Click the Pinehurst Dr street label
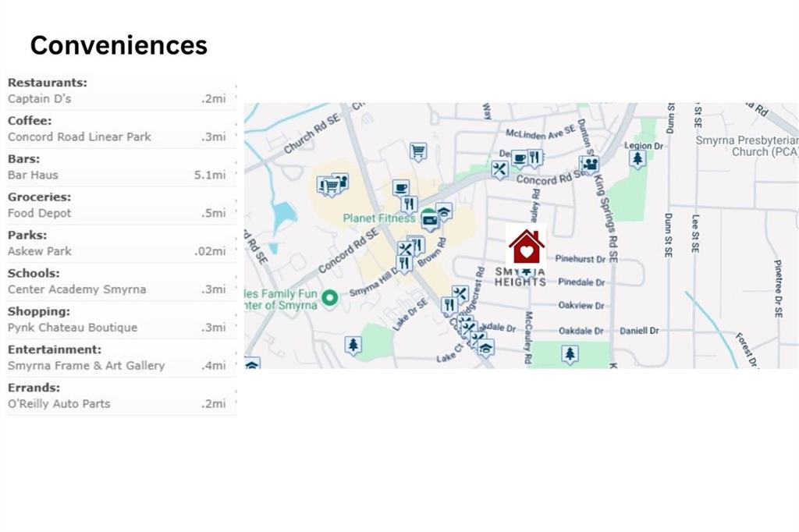 point(580,259)
